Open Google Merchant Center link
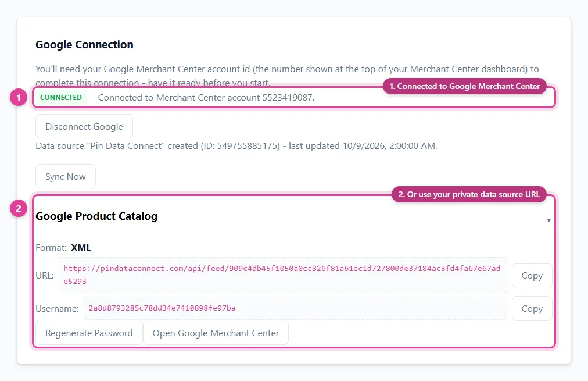The width and height of the screenshot is (588, 381). [x=216, y=333]
